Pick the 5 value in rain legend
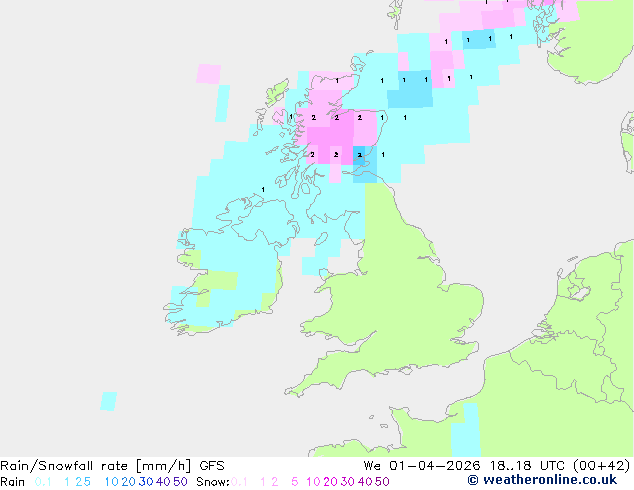This screenshot has width=634, height=490. (x=87, y=482)
